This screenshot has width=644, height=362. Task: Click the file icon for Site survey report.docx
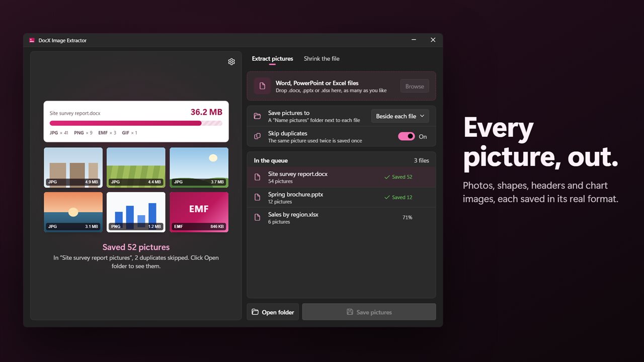257,177
